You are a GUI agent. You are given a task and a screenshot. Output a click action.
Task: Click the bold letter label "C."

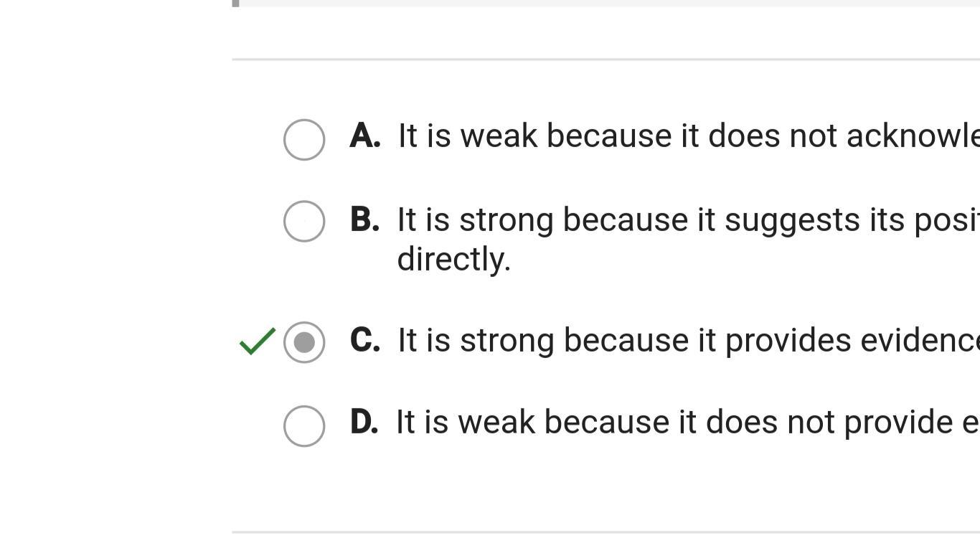pos(364,340)
